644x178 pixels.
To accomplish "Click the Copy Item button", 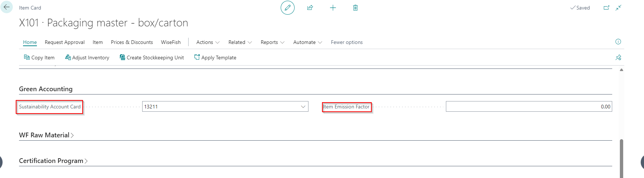I will (39, 58).
